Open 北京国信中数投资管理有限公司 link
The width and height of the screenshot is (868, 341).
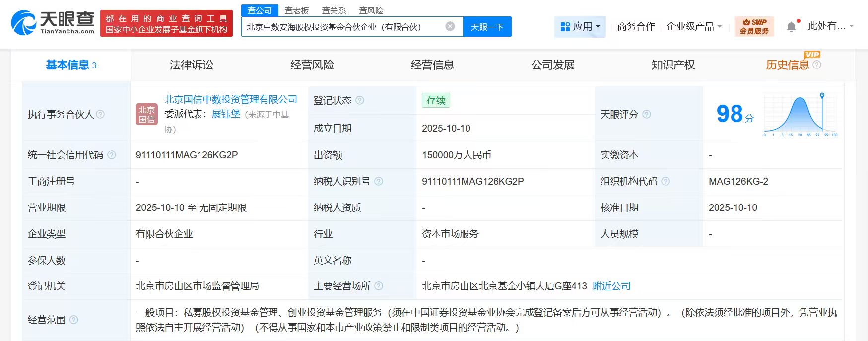tap(231, 99)
